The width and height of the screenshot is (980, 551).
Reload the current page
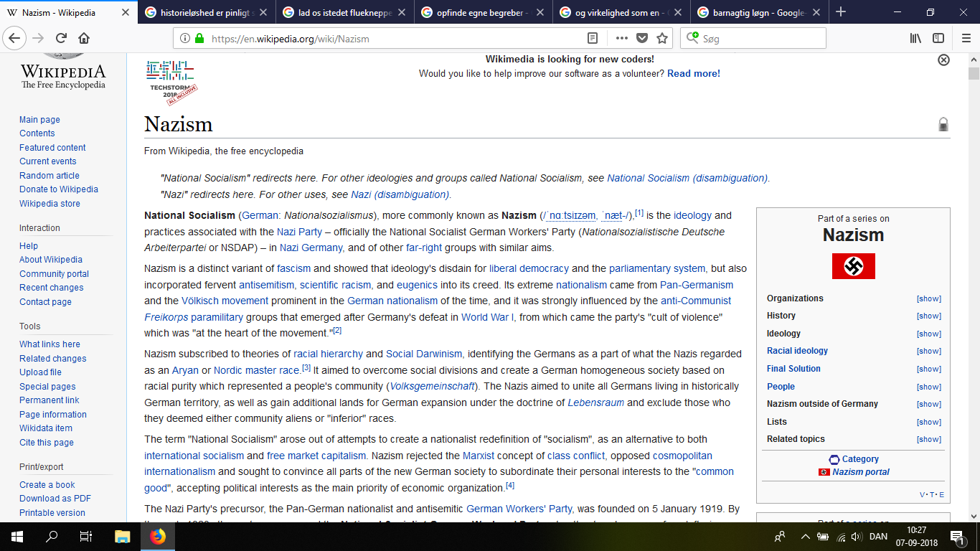(x=62, y=38)
